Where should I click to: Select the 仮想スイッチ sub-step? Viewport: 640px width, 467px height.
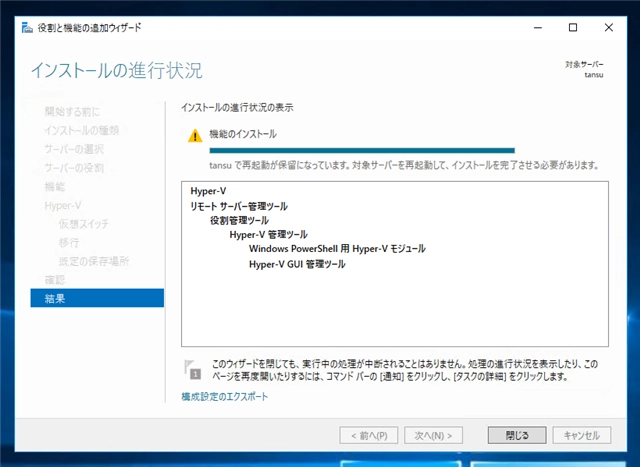tap(84, 224)
